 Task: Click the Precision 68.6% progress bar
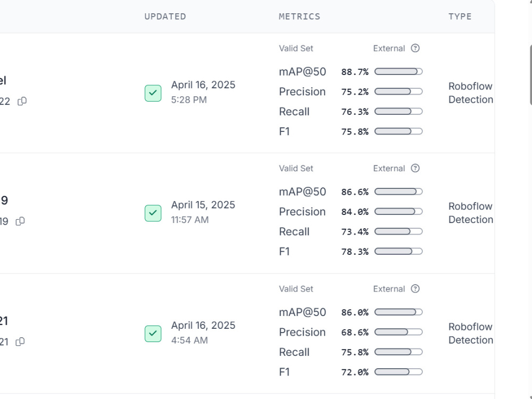[398, 332]
